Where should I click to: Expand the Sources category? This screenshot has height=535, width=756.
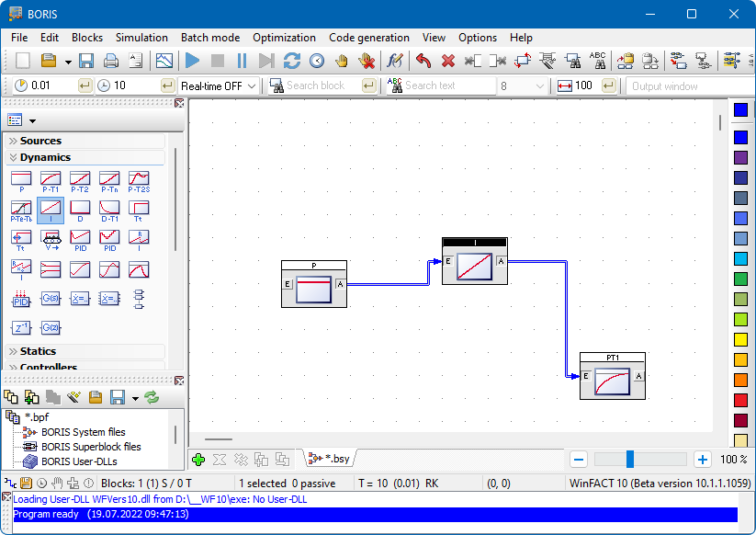[85, 141]
